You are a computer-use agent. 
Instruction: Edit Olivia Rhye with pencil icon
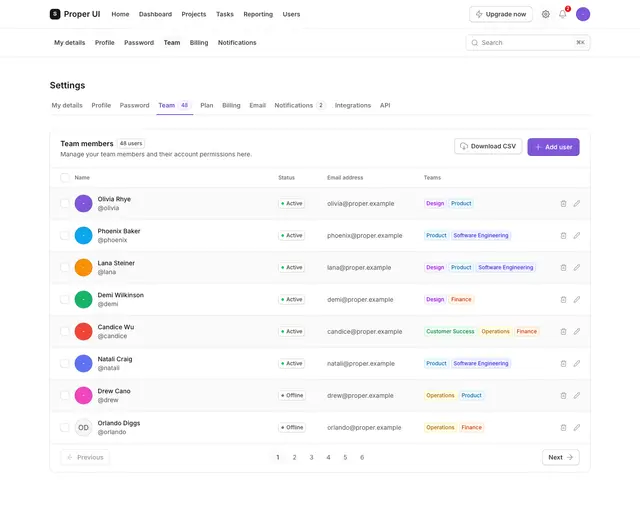pos(576,203)
